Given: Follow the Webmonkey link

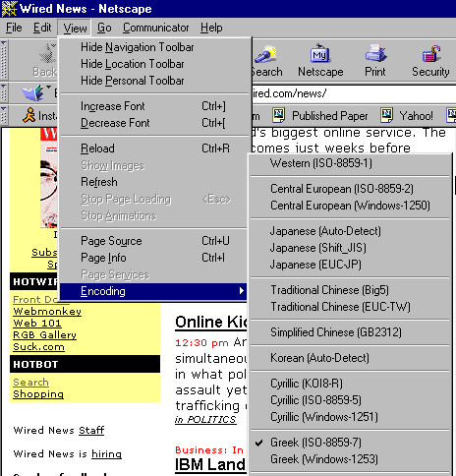Looking at the screenshot, I should pyautogui.click(x=47, y=312).
